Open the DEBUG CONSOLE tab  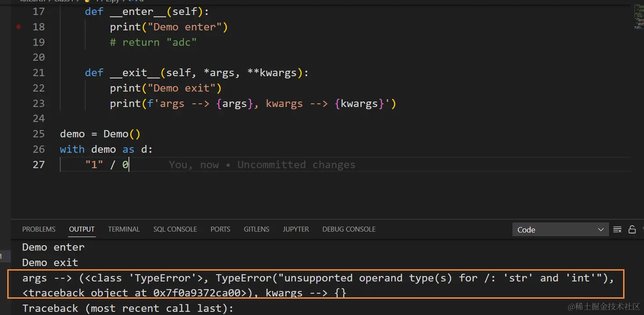tap(349, 229)
